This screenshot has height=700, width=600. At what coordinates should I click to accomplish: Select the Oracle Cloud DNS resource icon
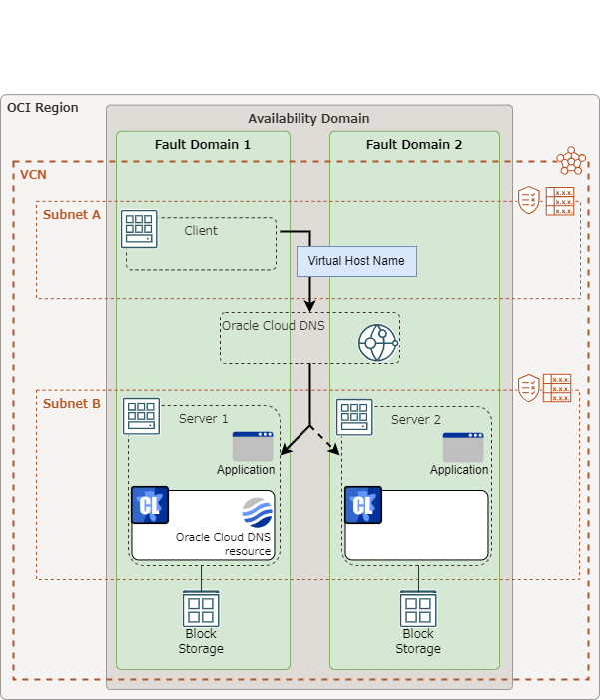(x=257, y=513)
